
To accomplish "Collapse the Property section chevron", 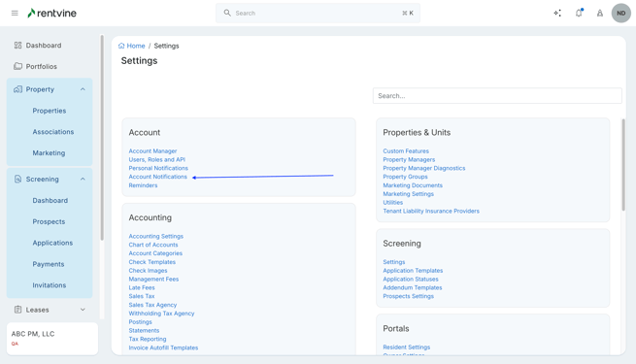I will 83,89.
